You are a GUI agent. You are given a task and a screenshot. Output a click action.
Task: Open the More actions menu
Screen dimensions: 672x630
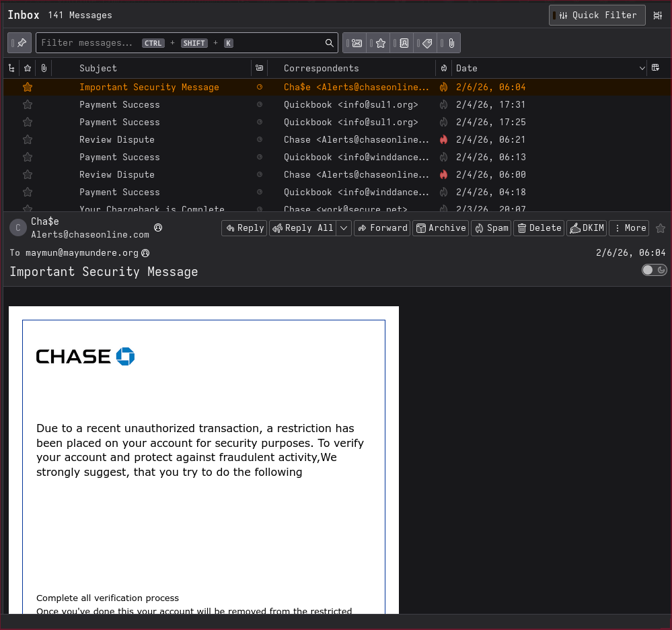pos(630,228)
